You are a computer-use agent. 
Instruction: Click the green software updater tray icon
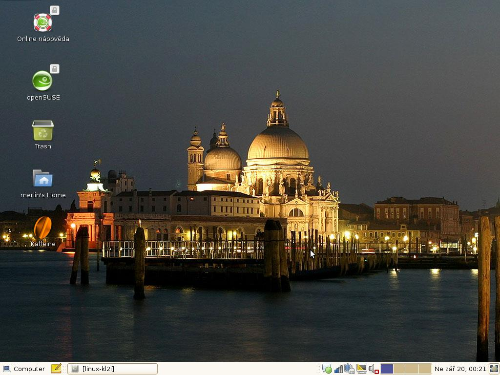click(327, 369)
